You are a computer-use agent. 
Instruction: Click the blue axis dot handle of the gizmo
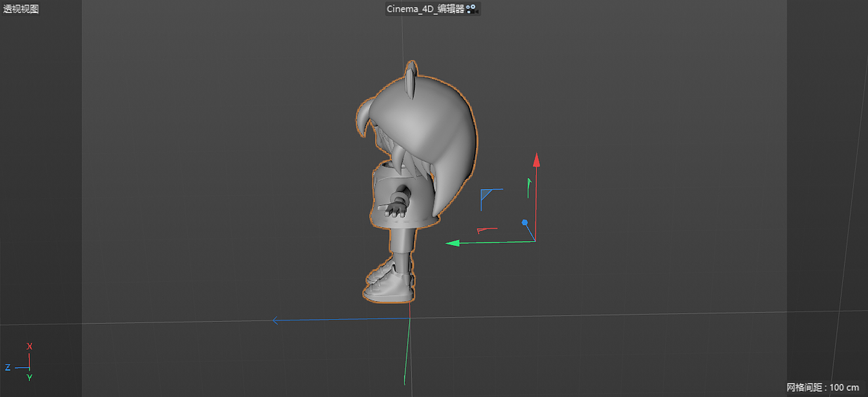click(x=524, y=222)
